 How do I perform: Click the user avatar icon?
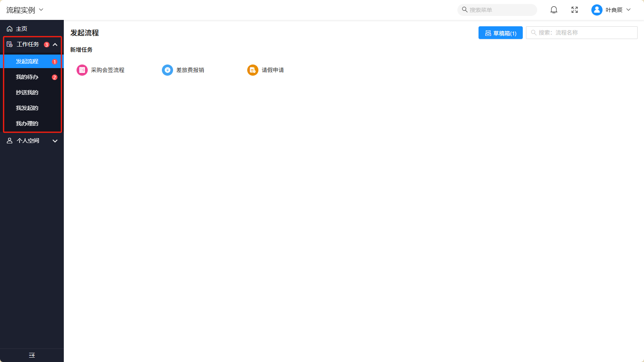(x=597, y=10)
